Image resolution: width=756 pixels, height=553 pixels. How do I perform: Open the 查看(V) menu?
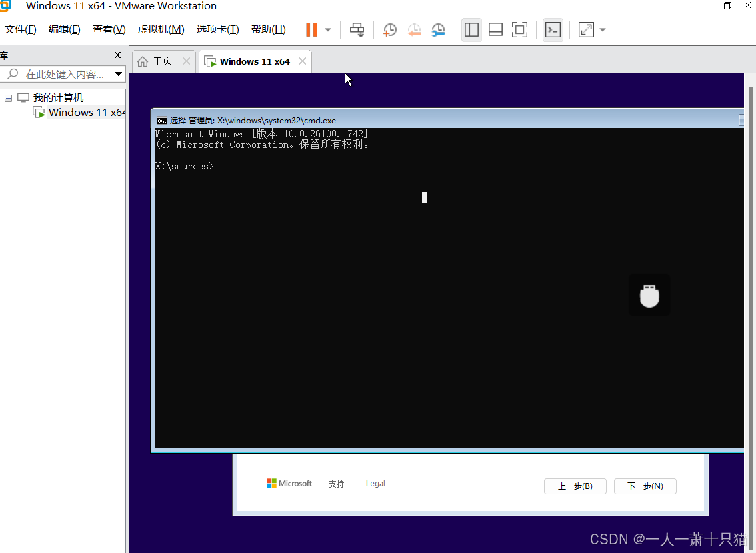(109, 29)
